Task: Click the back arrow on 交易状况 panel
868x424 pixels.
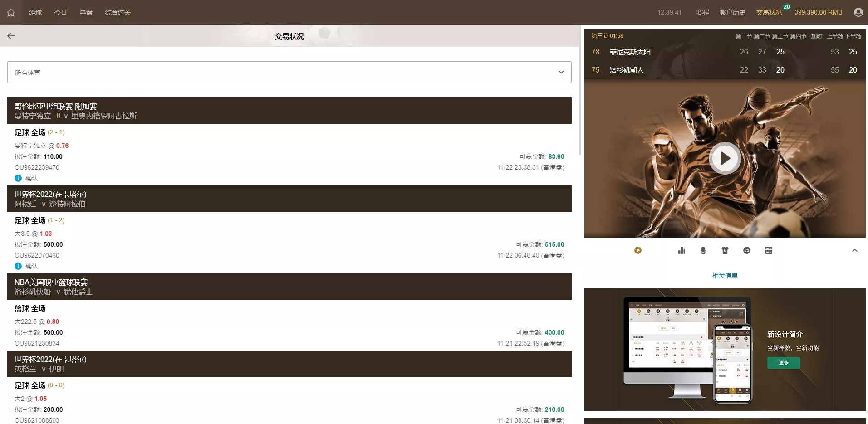Action: click(11, 36)
